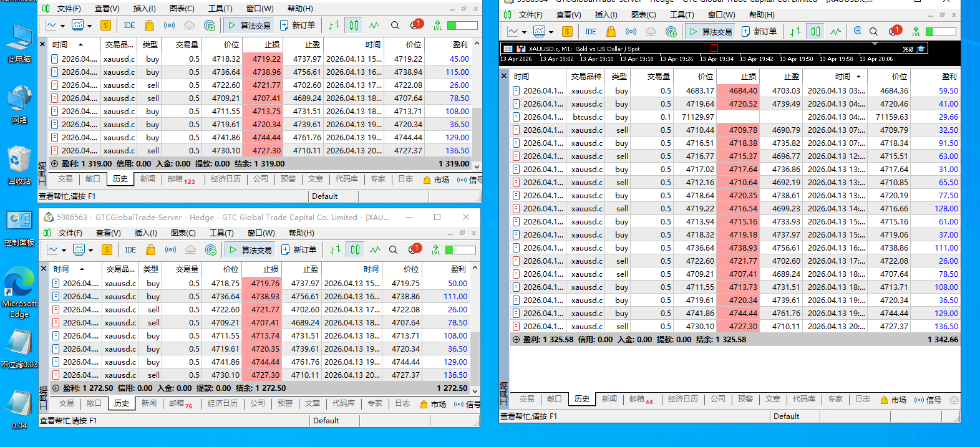
Task: Expand chart type dropdown arrow in 5986563 window
Action: point(64,251)
